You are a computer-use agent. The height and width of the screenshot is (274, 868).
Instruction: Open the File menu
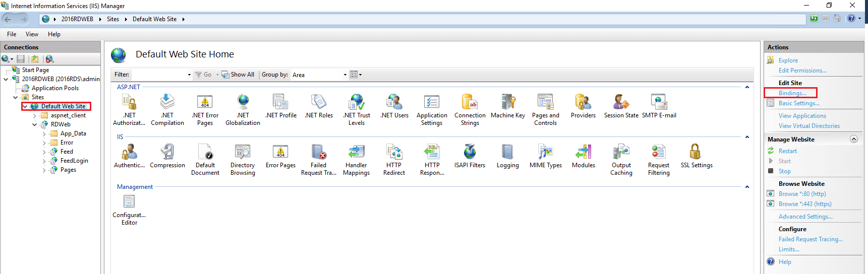pos(12,34)
